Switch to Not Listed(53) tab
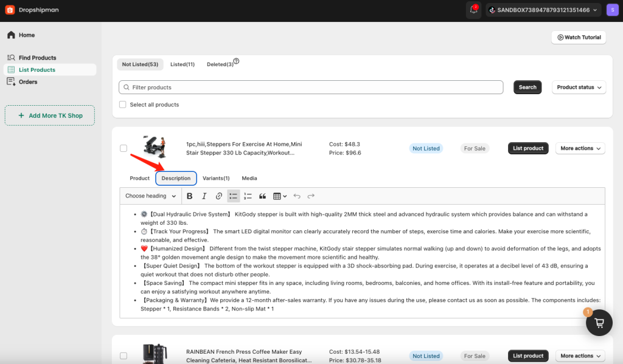Screen dimensions: 623x364 click(140, 64)
